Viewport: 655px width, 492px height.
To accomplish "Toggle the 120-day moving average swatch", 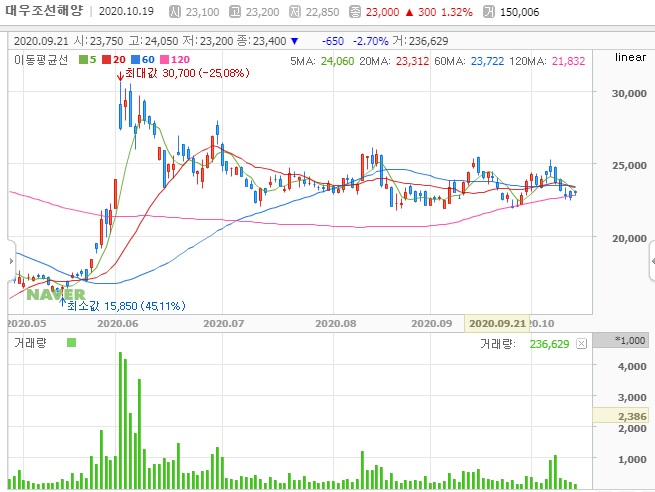I will 165,60.
